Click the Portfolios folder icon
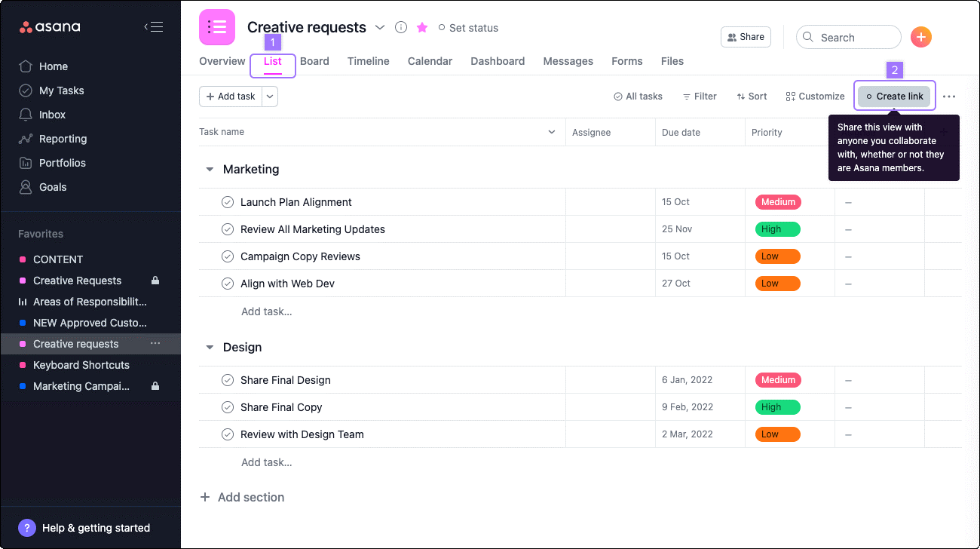Viewport: 980px width, 549px height. pyautogui.click(x=26, y=163)
